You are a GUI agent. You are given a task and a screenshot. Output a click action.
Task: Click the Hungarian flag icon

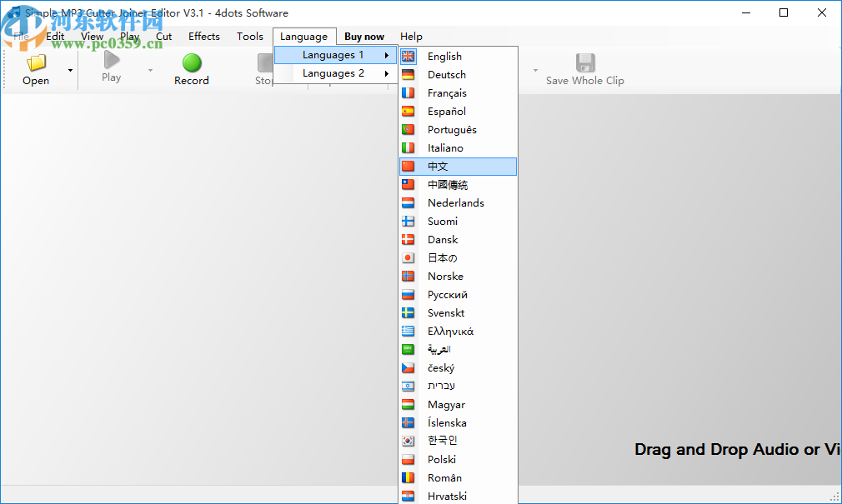pyautogui.click(x=408, y=404)
